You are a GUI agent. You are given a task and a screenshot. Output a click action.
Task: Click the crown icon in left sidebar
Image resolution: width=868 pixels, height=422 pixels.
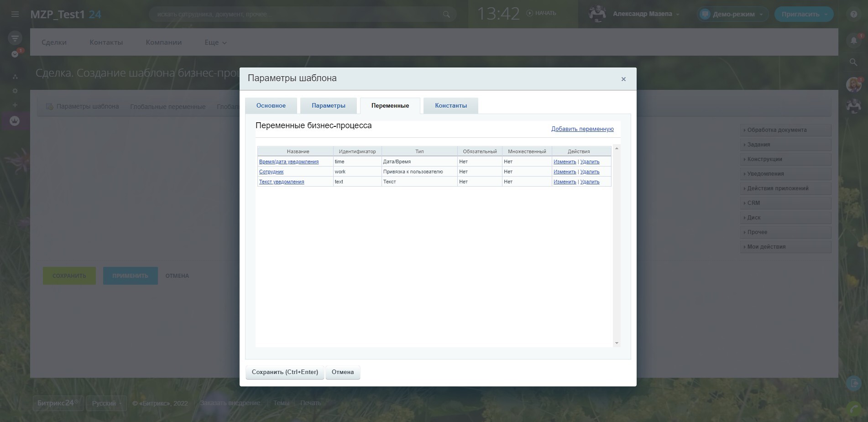(x=15, y=121)
